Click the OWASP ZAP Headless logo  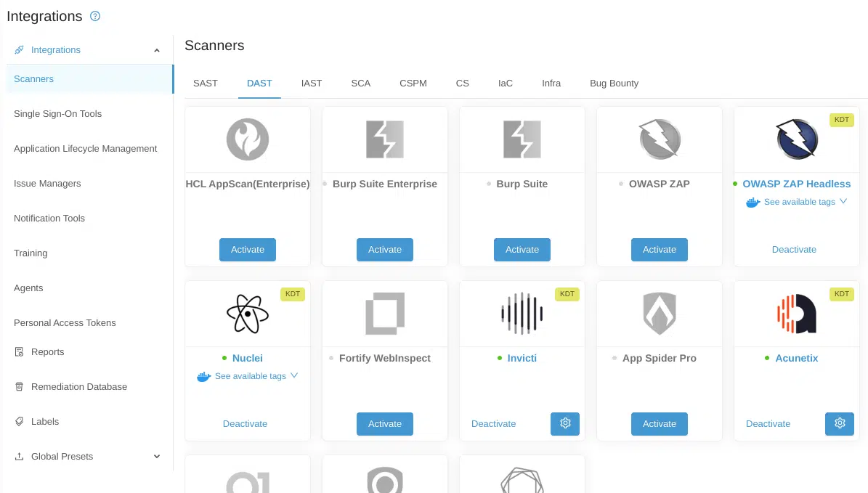(x=797, y=139)
